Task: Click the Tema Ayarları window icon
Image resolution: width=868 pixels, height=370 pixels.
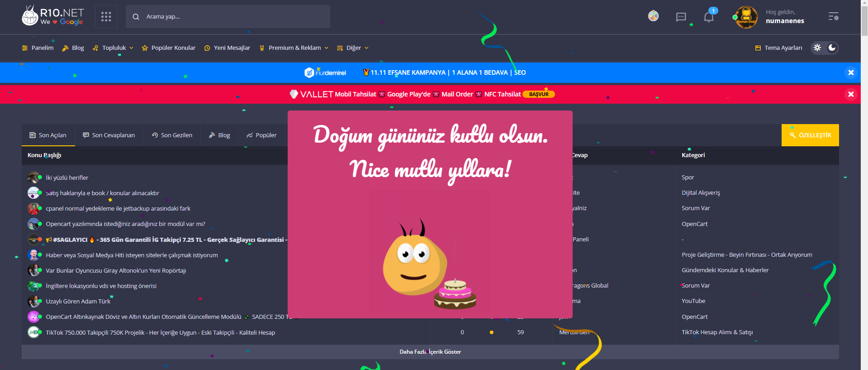Action: [758, 48]
